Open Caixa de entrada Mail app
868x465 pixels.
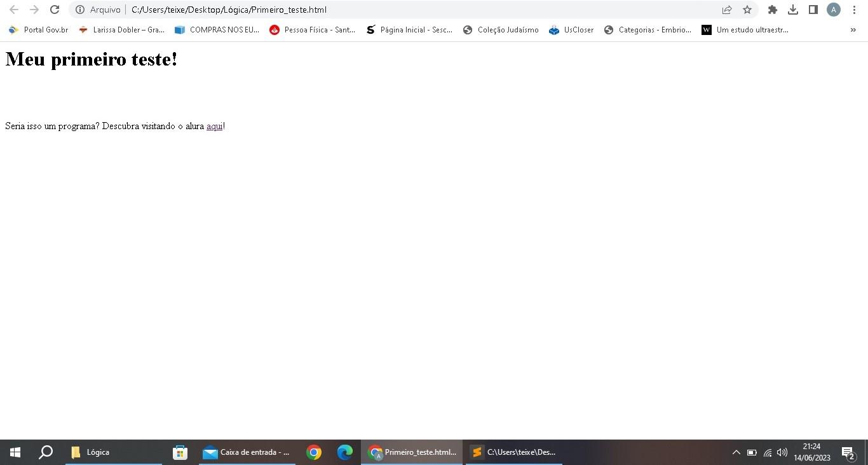[247, 452]
